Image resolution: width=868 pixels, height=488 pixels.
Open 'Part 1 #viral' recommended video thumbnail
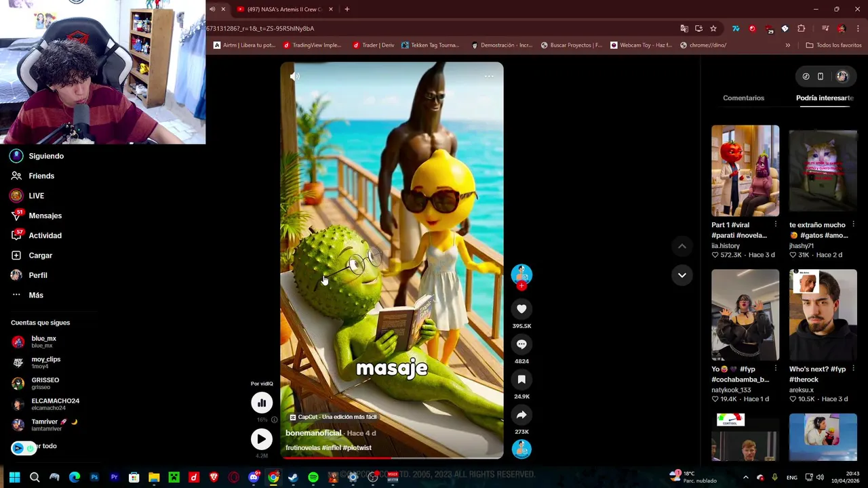coord(745,171)
